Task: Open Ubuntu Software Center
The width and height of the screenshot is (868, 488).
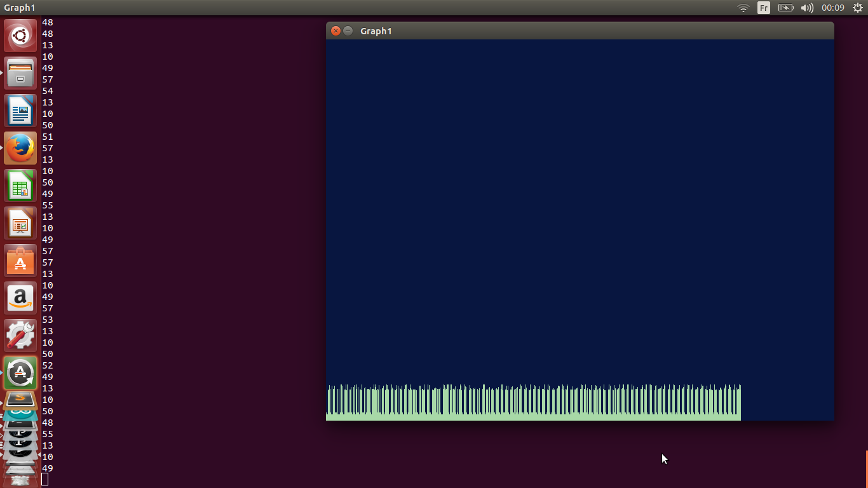Action: click(x=20, y=261)
